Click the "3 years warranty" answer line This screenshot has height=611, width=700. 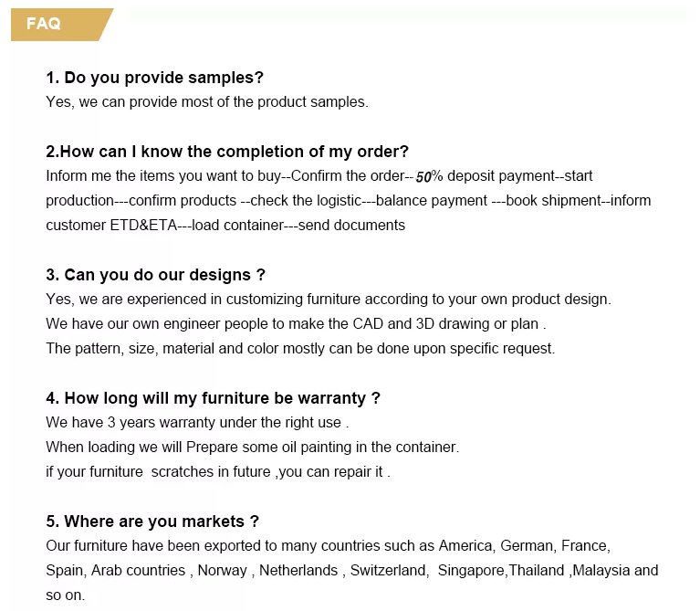tap(197, 423)
